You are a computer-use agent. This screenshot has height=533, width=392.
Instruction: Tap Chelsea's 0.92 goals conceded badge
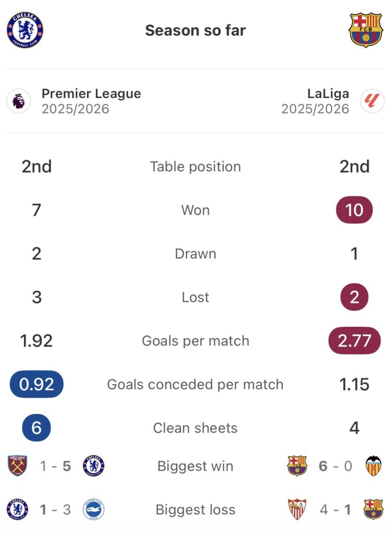(36, 385)
